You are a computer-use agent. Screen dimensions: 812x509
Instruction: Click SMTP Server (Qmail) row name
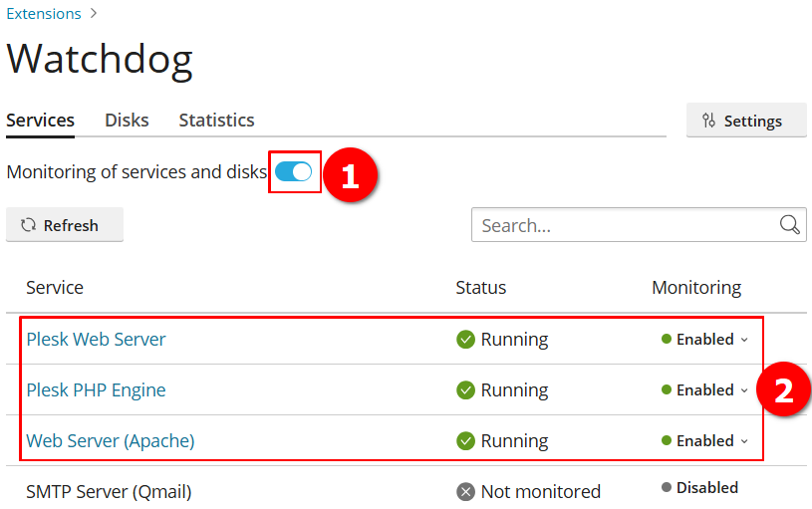109,491
